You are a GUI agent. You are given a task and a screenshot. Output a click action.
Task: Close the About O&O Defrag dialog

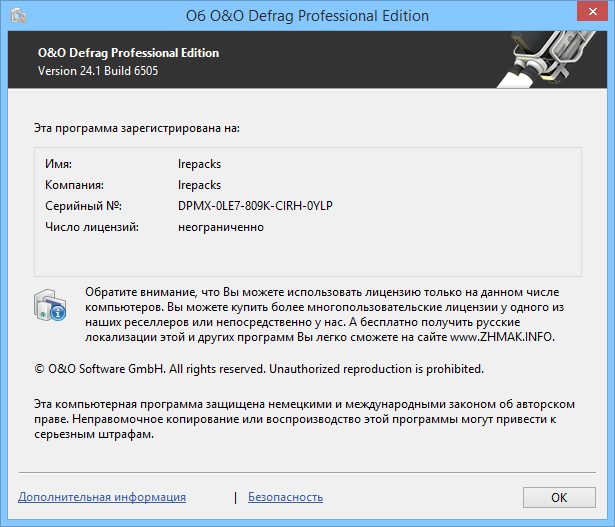pos(593,11)
